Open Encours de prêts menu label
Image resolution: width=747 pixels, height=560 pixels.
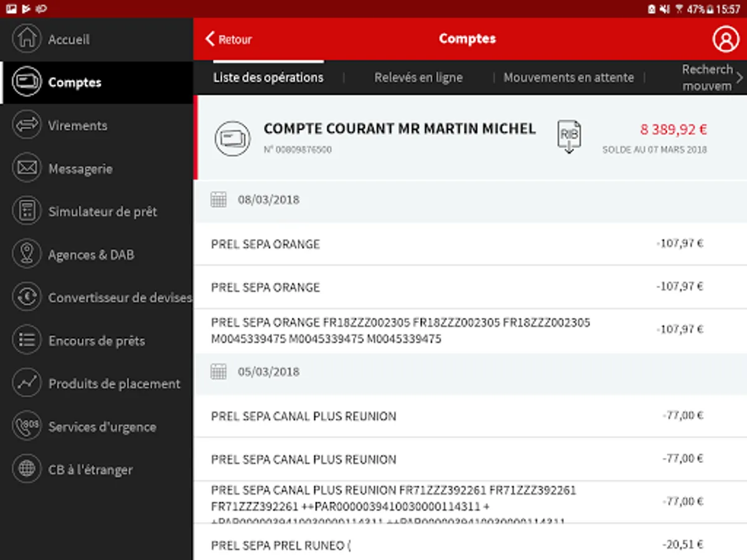point(96,340)
